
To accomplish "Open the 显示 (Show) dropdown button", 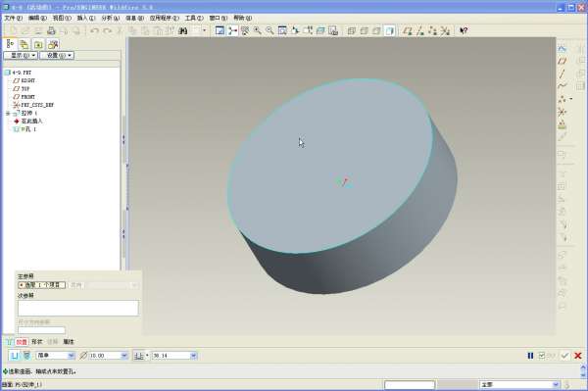I will [x=21, y=56].
